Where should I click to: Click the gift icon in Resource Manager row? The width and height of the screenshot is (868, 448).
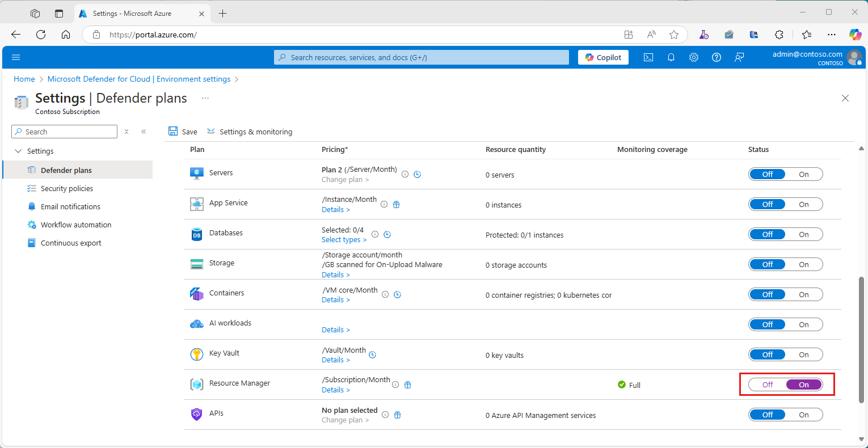[x=407, y=384]
